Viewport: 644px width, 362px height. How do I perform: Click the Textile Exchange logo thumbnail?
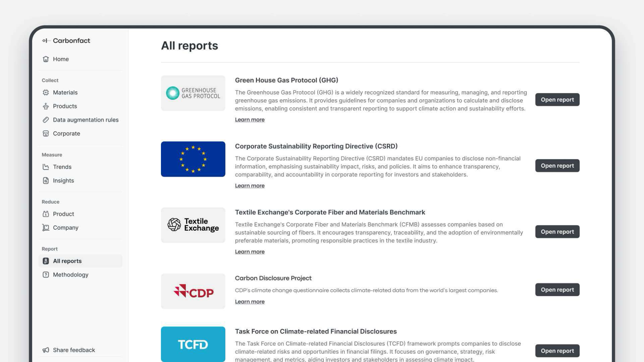tap(193, 225)
